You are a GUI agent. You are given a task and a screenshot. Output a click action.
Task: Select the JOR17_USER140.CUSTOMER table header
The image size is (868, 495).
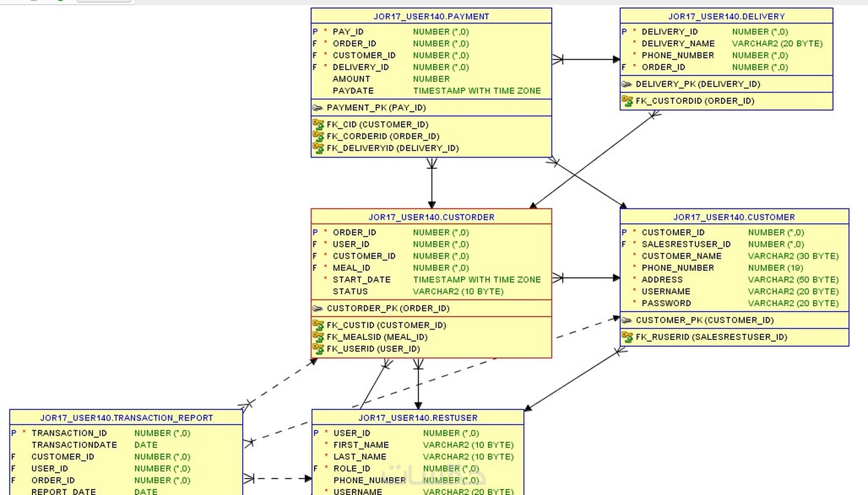[734, 217]
